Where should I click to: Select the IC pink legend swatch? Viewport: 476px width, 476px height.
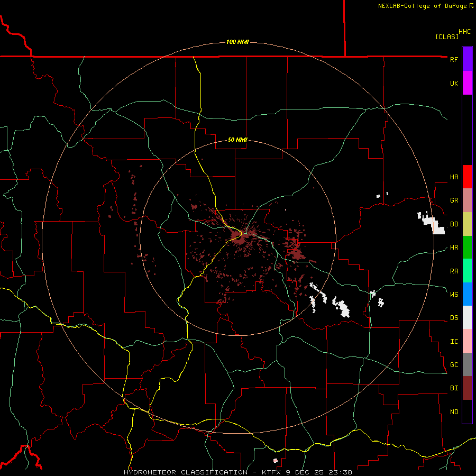(467, 341)
